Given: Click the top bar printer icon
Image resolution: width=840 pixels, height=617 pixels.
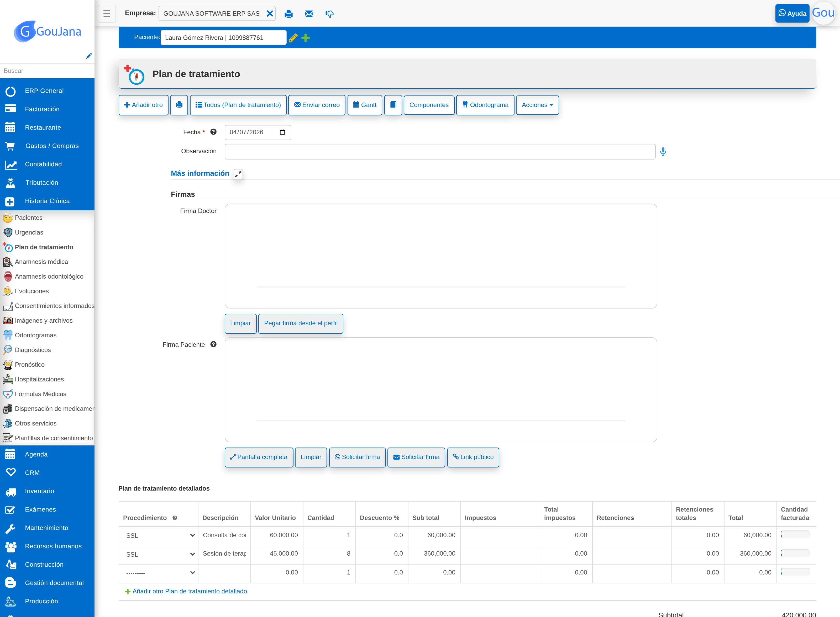Looking at the screenshot, I should pos(288,14).
